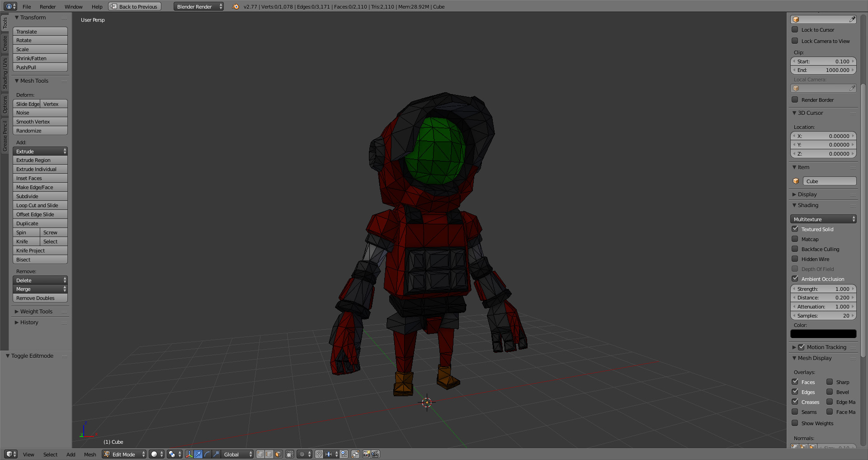Click the Subdivide button
The width and height of the screenshot is (868, 460).
pos(40,196)
